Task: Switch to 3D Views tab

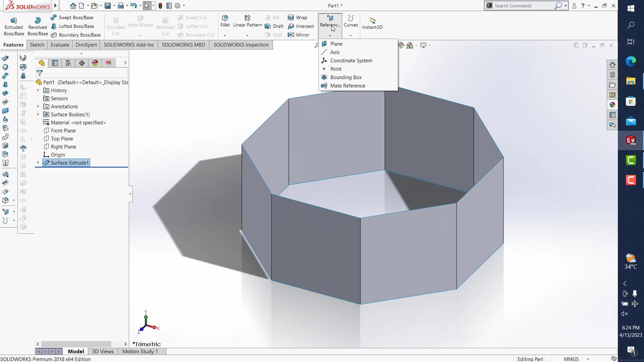Action: (103, 352)
